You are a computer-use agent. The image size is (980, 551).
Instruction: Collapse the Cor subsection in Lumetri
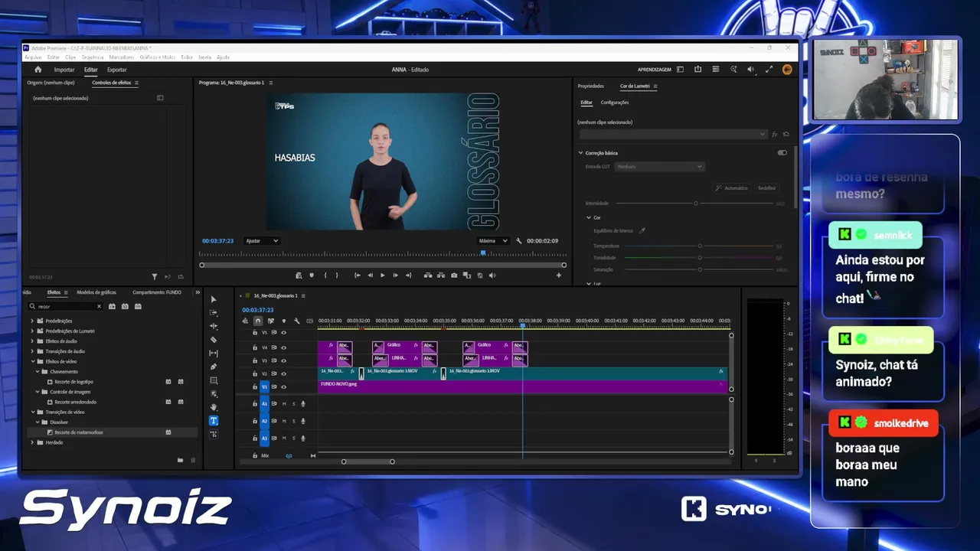pos(589,217)
